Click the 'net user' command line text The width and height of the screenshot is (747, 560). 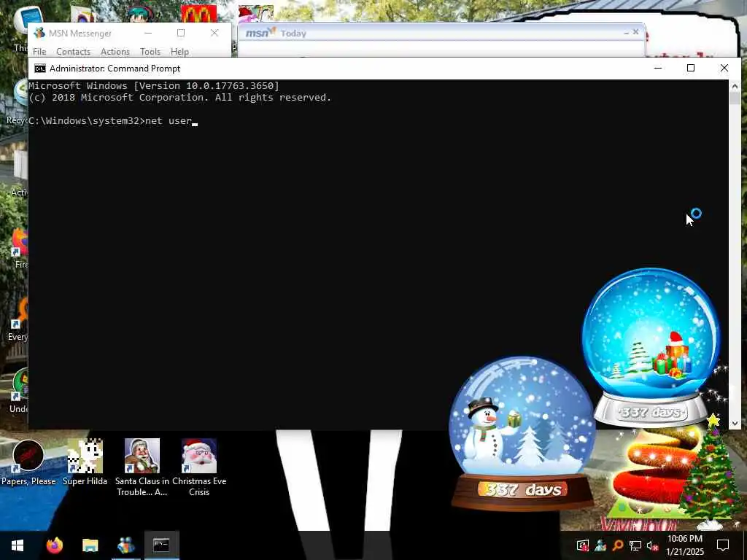[x=169, y=120]
